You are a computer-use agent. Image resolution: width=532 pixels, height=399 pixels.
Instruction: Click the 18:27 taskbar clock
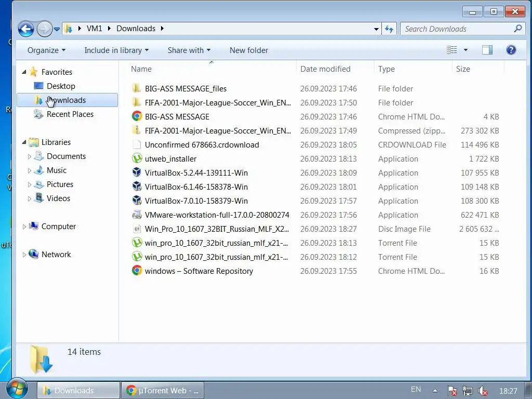[508, 391]
